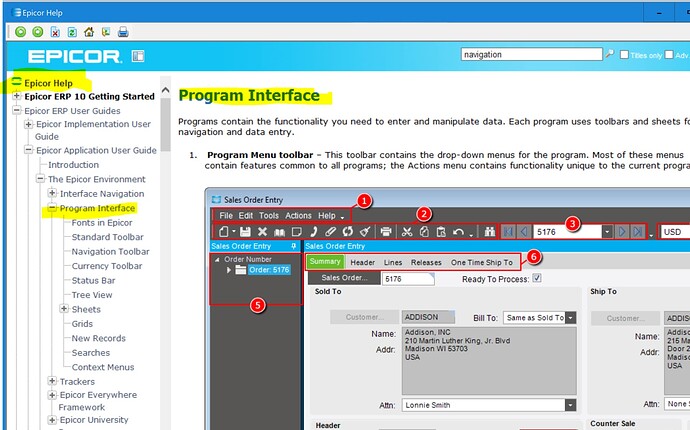Click the Stop icon with red X
This screenshot has height=430, width=690.
pyautogui.click(x=55, y=32)
